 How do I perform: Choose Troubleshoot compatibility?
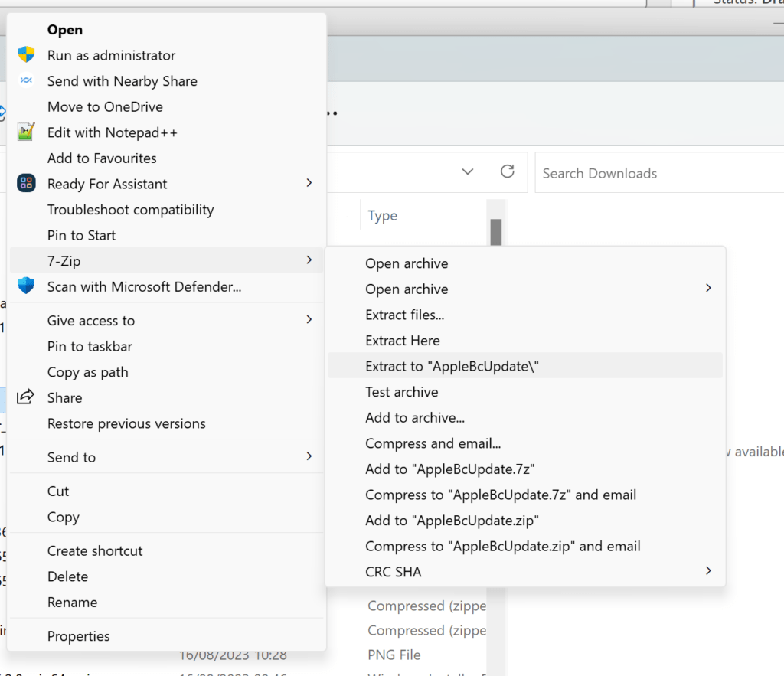pyautogui.click(x=166, y=210)
